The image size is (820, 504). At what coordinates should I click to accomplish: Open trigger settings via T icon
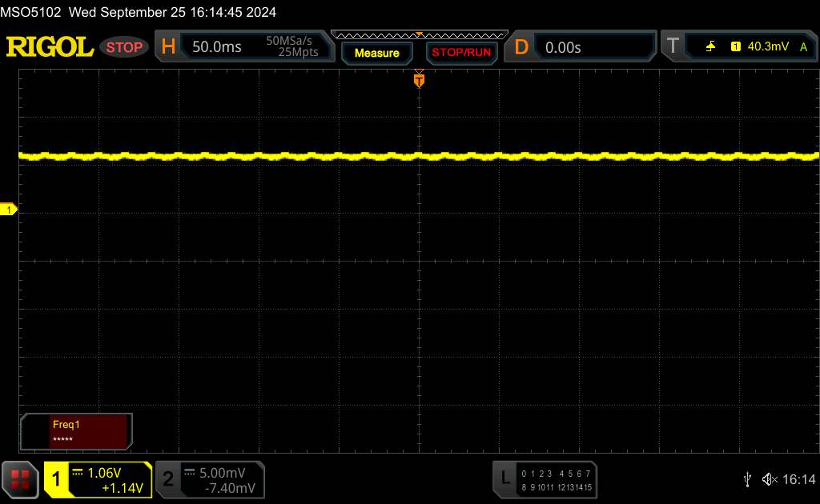(x=673, y=47)
